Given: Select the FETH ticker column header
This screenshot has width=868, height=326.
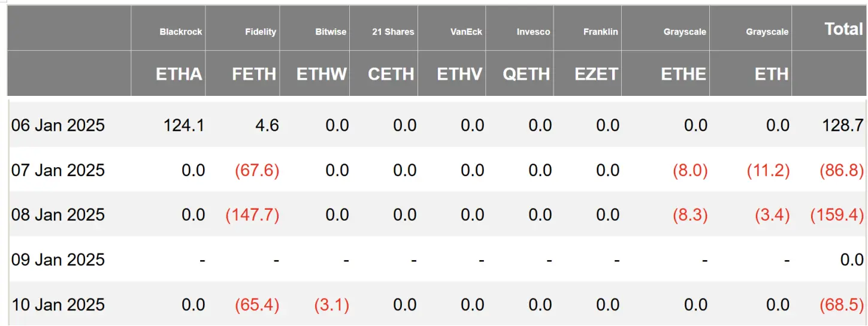Looking at the screenshot, I should pos(254,74).
